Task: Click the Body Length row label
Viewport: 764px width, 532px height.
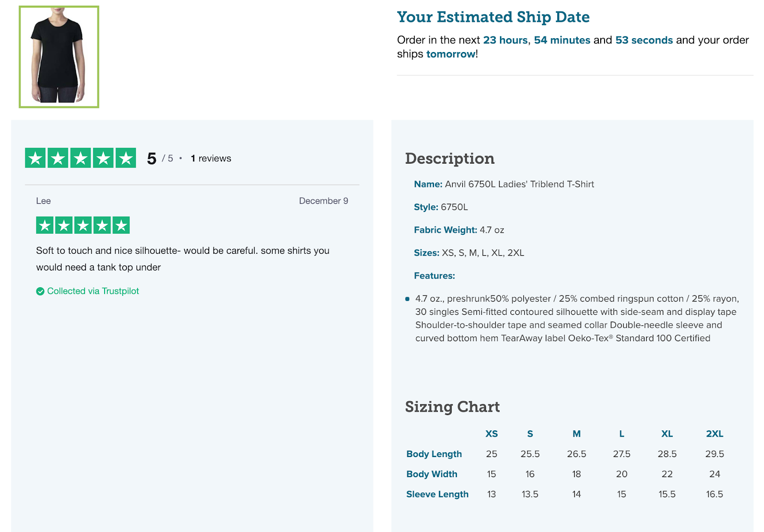Action: tap(434, 454)
